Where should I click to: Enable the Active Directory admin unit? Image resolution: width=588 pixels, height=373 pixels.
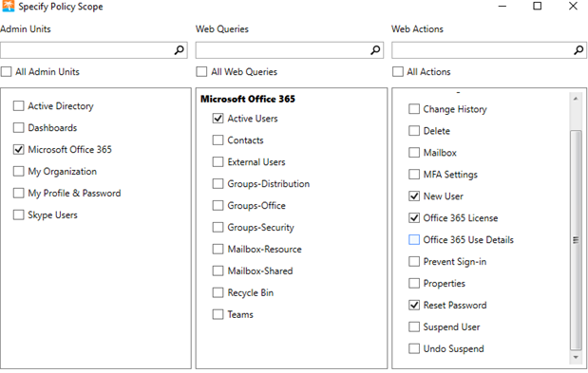click(18, 106)
